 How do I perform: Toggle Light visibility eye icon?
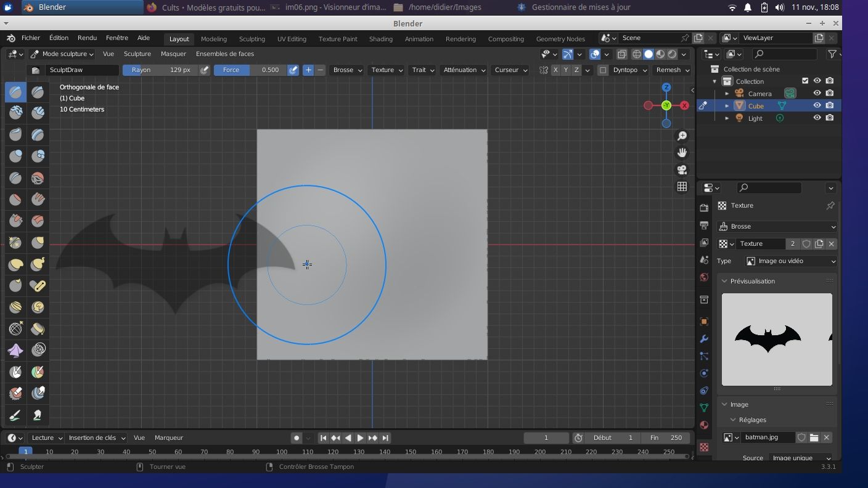[817, 118]
